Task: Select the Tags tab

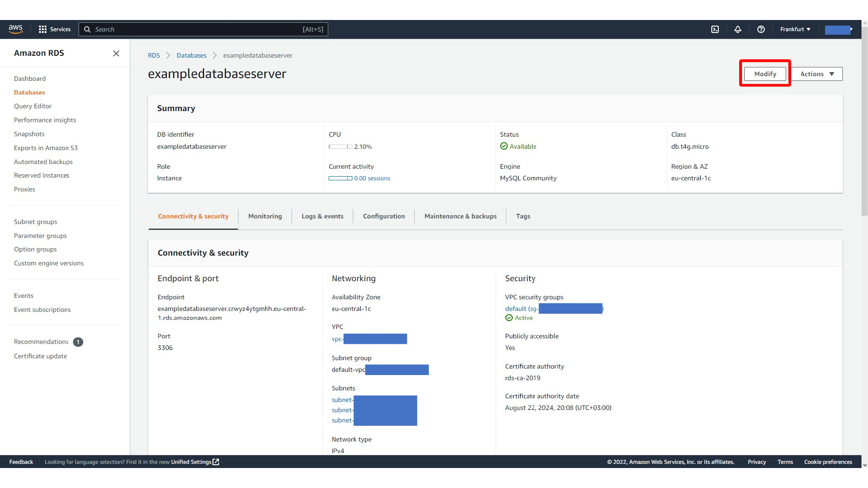Action: coord(523,216)
